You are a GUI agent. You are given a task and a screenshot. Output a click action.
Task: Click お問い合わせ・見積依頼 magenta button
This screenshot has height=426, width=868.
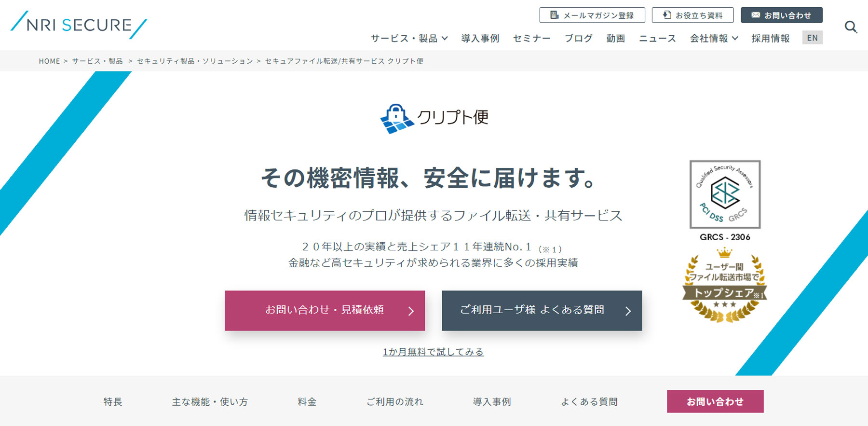pyautogui.click(x=325, y=311)
